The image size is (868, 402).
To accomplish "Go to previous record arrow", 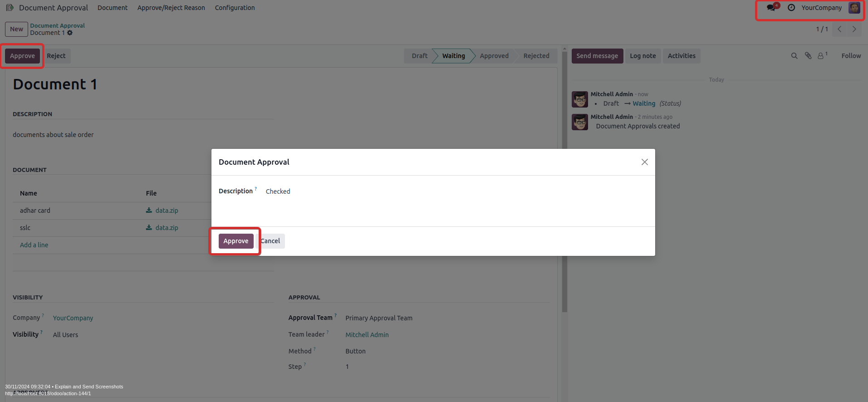I will [x=839, y=29].
